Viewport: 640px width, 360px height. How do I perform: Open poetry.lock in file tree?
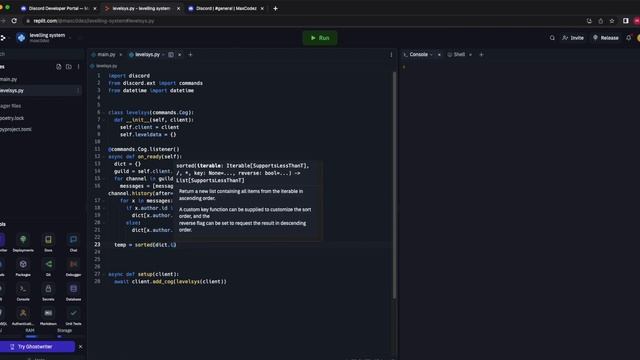pos(12,118)
